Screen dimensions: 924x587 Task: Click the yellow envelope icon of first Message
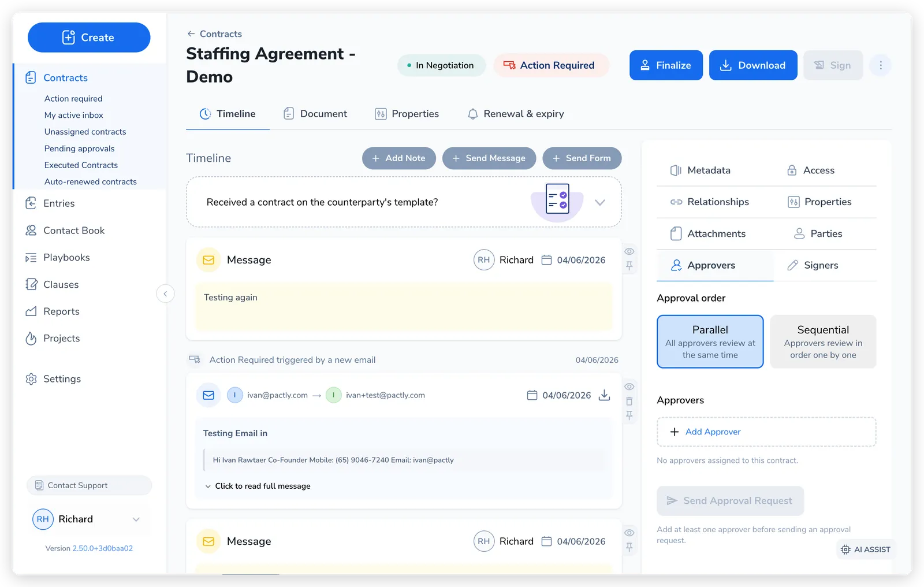point(208,261)
